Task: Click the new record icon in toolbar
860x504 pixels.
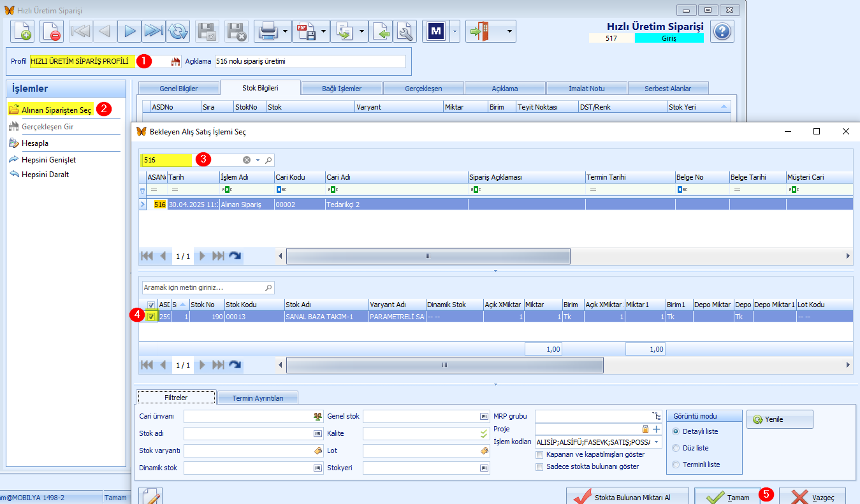Action: 22,31
